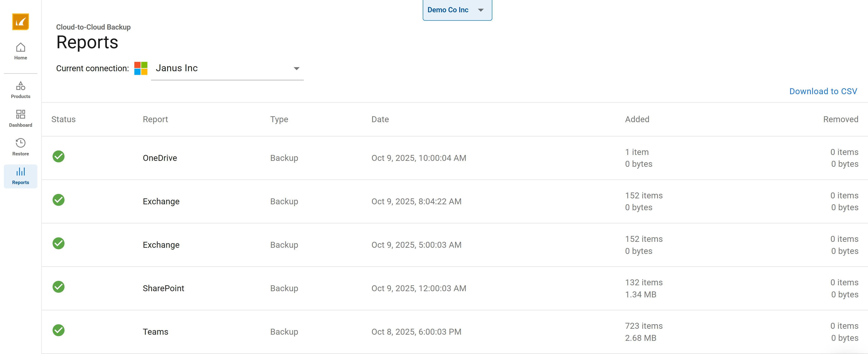The height and width of the screenshot is (354, 868).
Task: Click green success icon for OneDrive
Action: tap(58, 157)
